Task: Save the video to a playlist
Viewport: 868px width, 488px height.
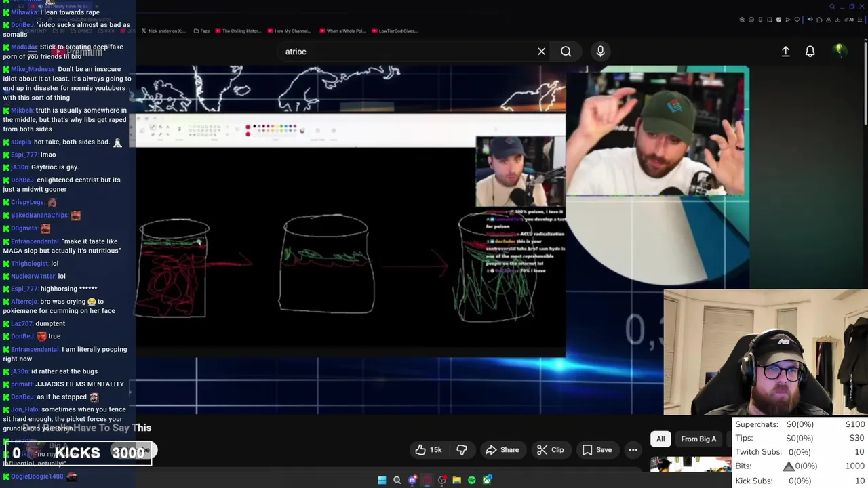Action: pyautogui.click(x=597, y=450)
